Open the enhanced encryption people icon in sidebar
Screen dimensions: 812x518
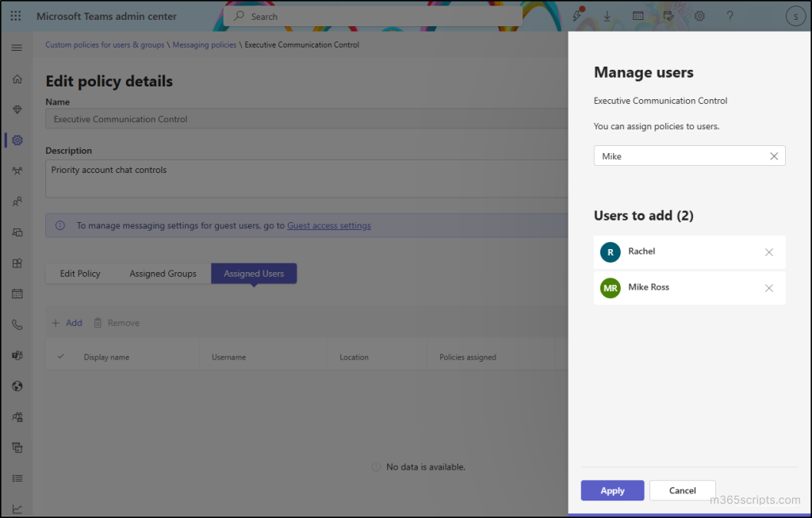point(17,417)
